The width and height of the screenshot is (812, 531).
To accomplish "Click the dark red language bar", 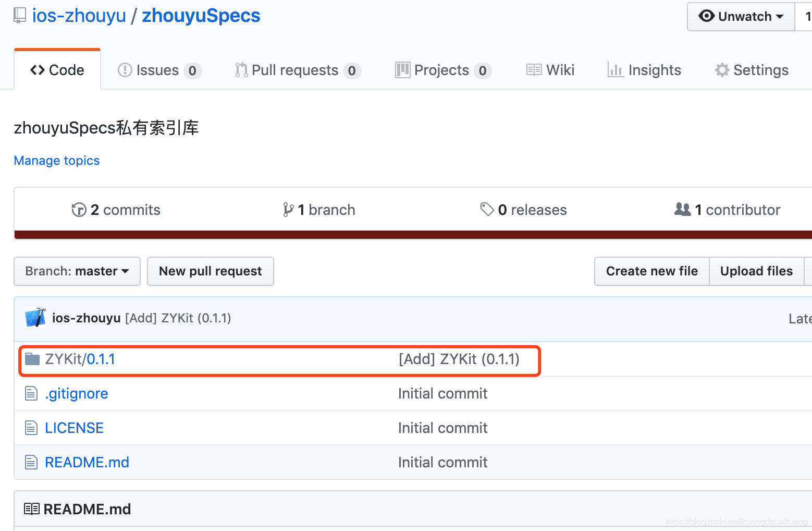I will point(413,235).
